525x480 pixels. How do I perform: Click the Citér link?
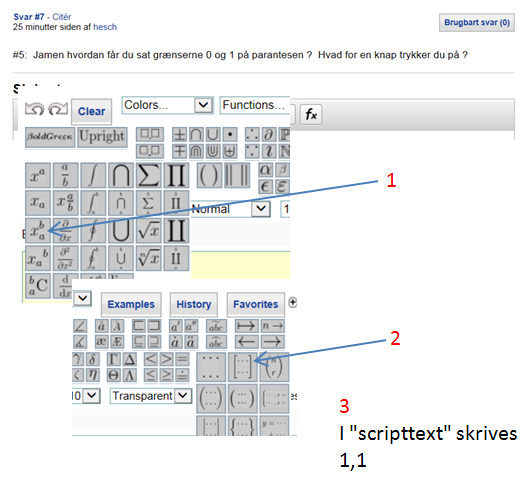click(x=62, y=17)
